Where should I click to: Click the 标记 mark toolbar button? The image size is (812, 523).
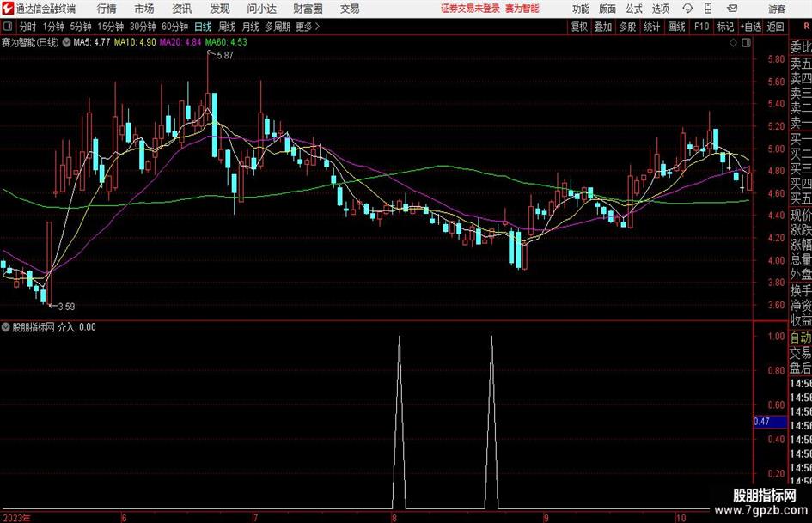725,27
